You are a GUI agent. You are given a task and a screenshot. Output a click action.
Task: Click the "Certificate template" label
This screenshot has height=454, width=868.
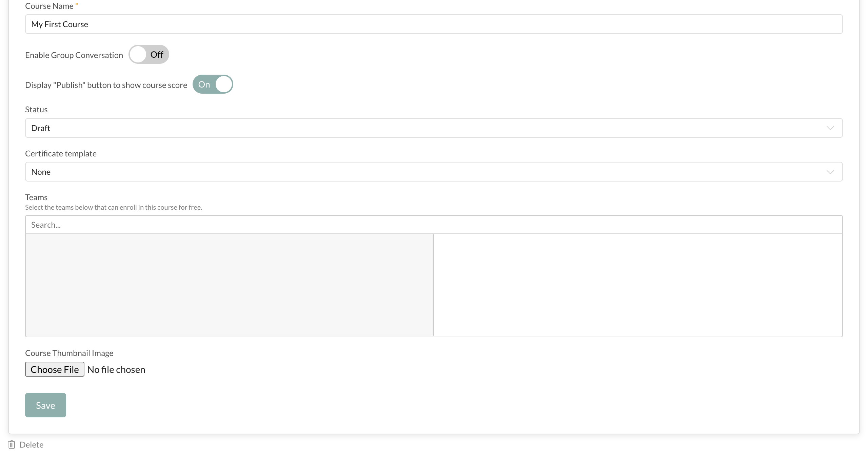(61, 154)
